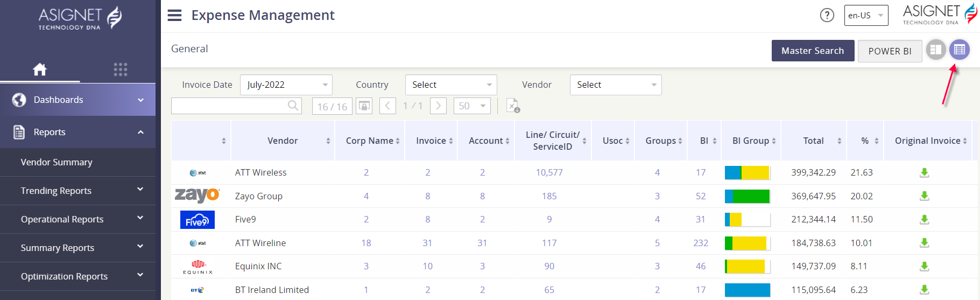Click total 399,342.29 for ATT Wireless
Screen dimensions: 980x300
pyautogui.click(x=814, y=172)
